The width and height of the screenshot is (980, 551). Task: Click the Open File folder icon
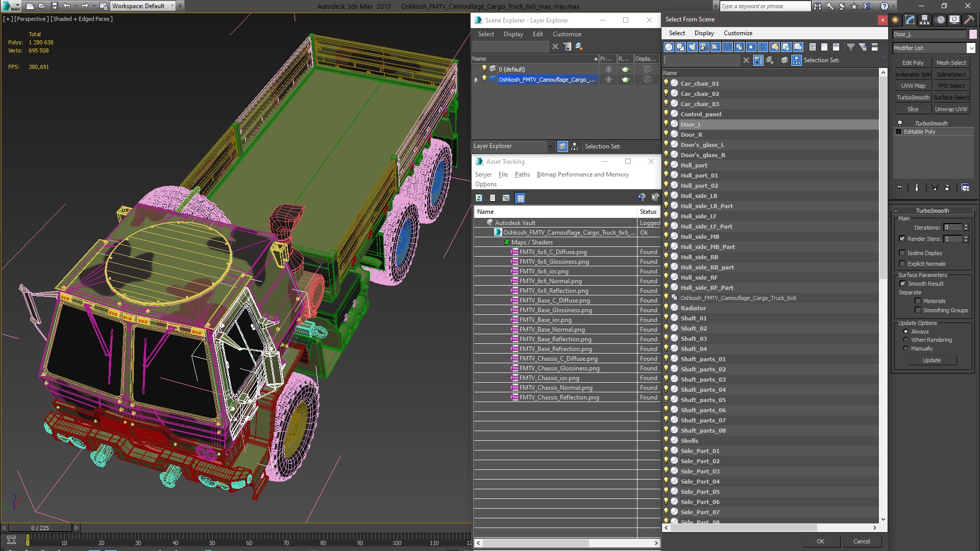click(42, 6)
